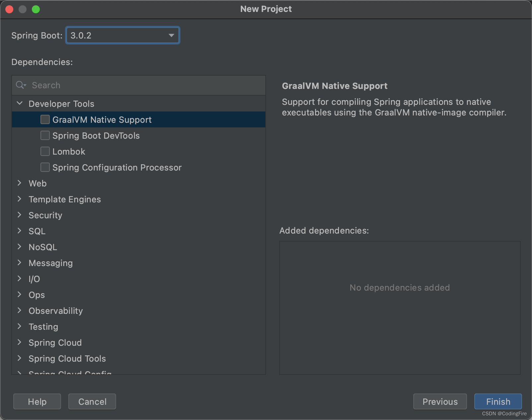Image resolution: width=532 pixels, height=420 pixels.
Task: Expand the SQL category
Action: 20,231
